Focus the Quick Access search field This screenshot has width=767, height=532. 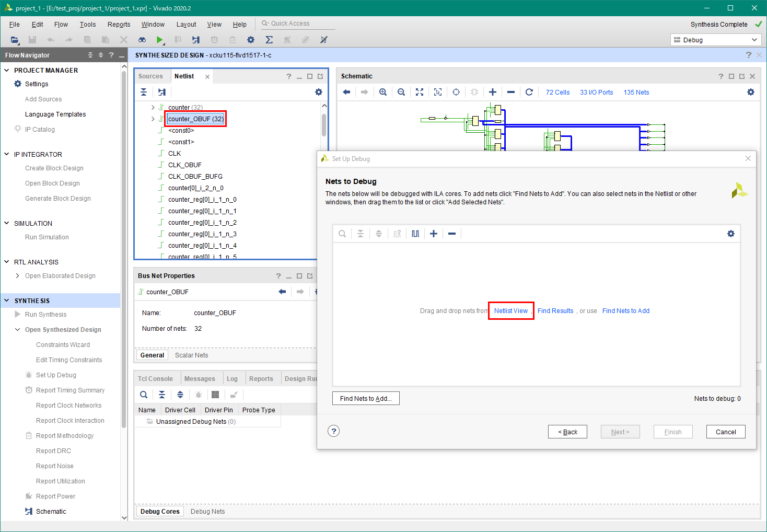298,24
